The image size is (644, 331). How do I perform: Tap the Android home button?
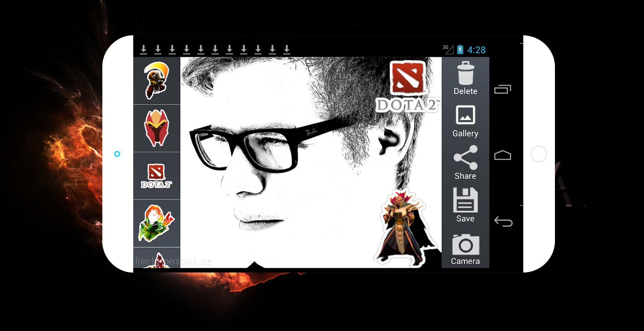503,155
